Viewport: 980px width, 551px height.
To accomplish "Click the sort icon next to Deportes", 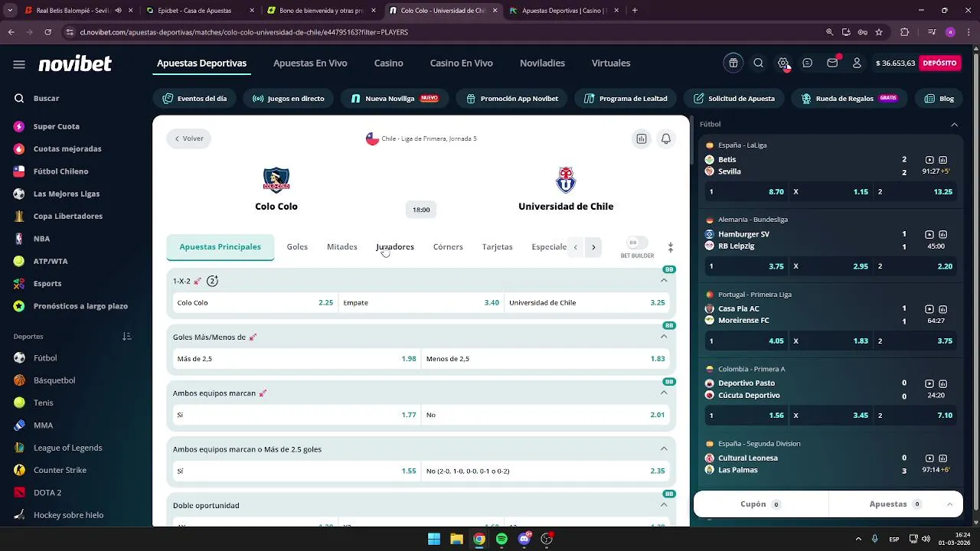I will pos(127,337).
